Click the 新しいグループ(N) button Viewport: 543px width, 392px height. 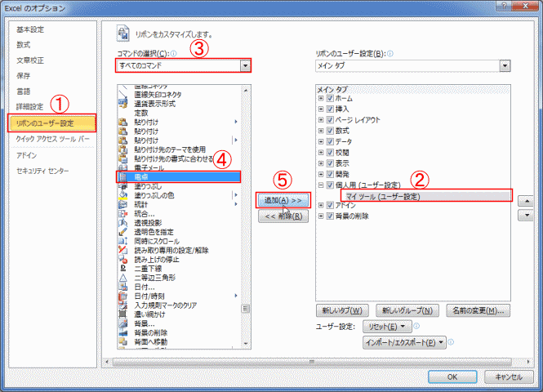407,310
